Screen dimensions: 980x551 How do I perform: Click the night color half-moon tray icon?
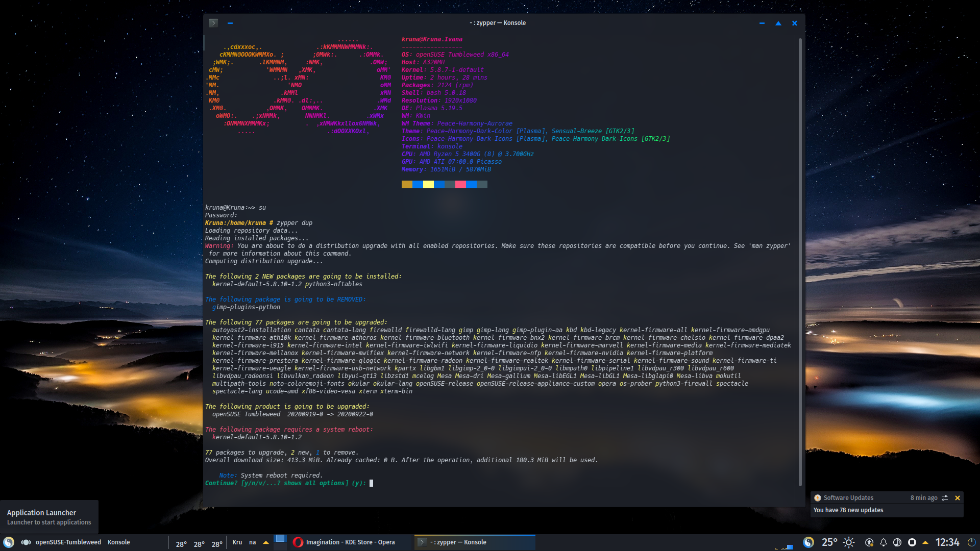click(x=897, y=542)
